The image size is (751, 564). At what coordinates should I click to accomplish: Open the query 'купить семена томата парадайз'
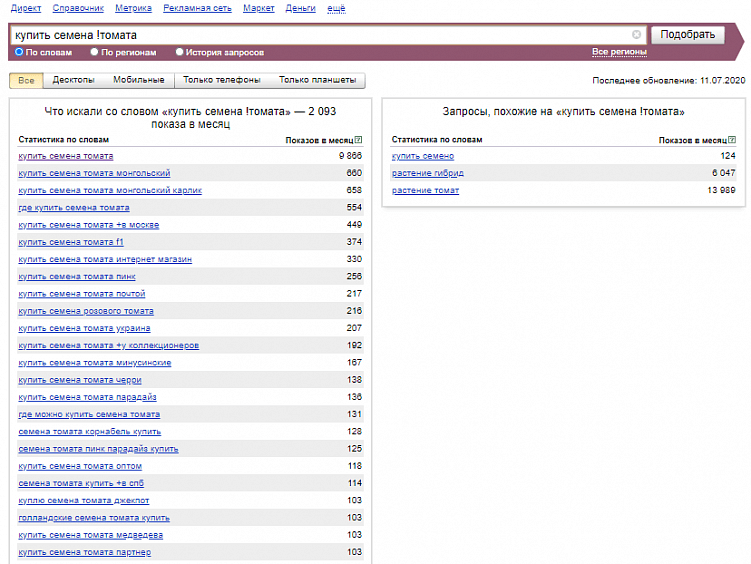[87, 397]
